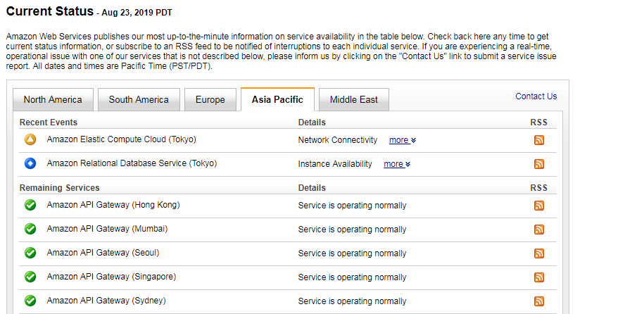Switch to the North America tab
The height and width of the screenshot is (314, 644).
(x=53, y=99)
